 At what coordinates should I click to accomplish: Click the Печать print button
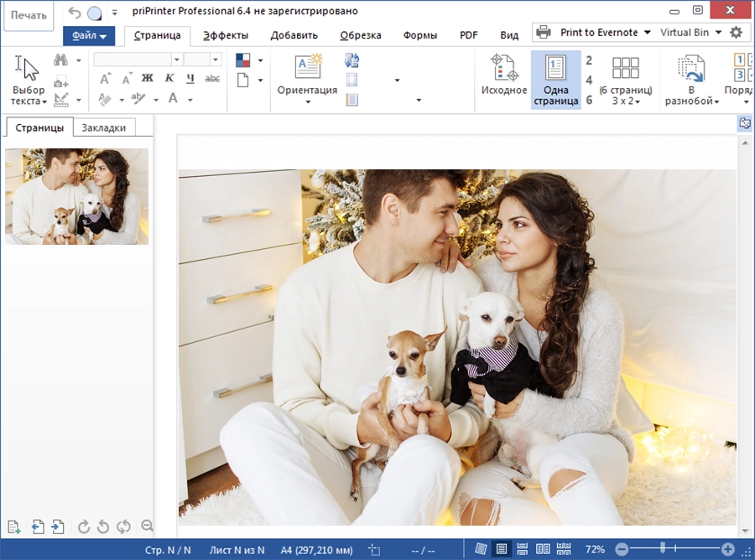coord(29,15)
